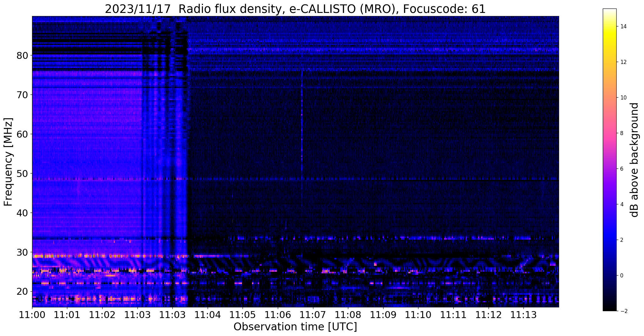The image size is (644, 336).
Task: Click the colorbar tick value 12
Action: click(623, 62)
